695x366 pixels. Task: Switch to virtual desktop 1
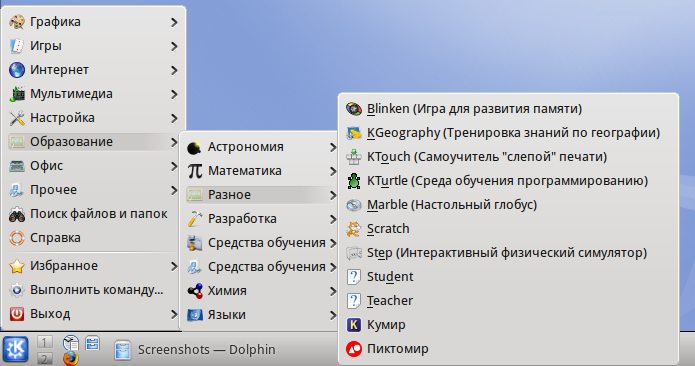(44, 342)
